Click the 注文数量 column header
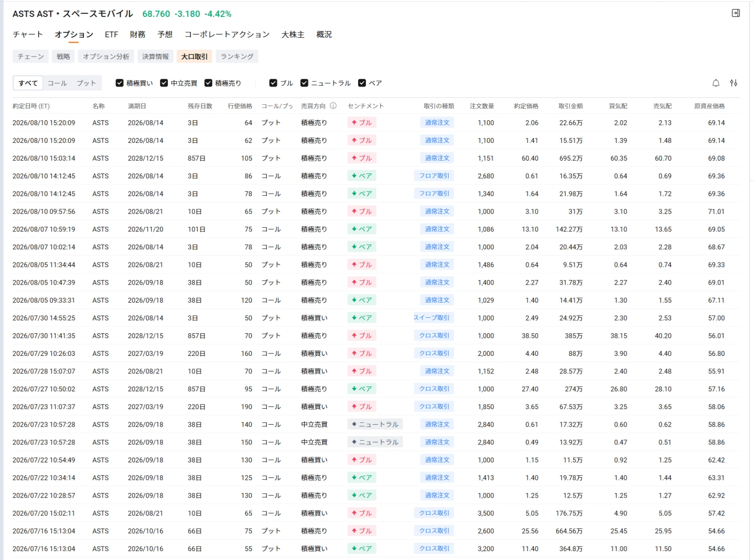 click(x=482, y=106)
